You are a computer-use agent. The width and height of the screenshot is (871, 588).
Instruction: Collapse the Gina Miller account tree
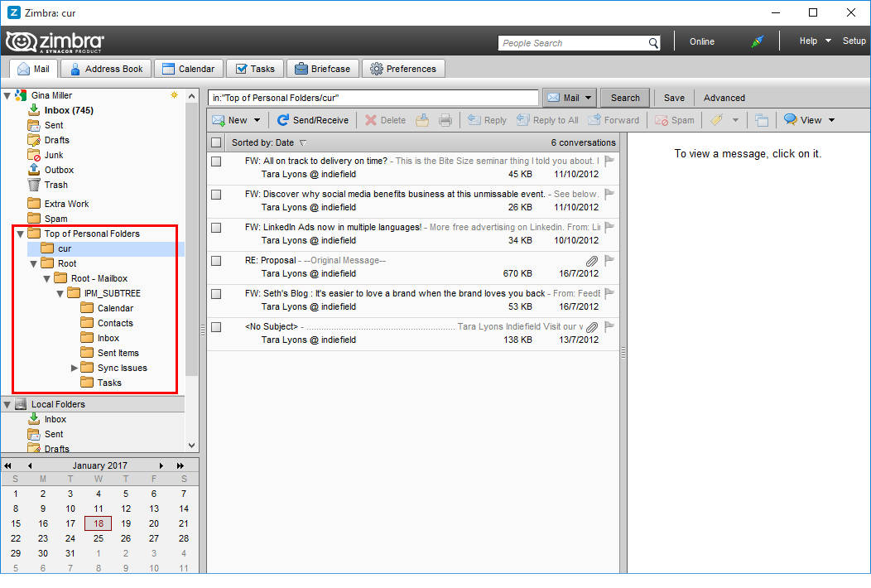tap(7, 95)
